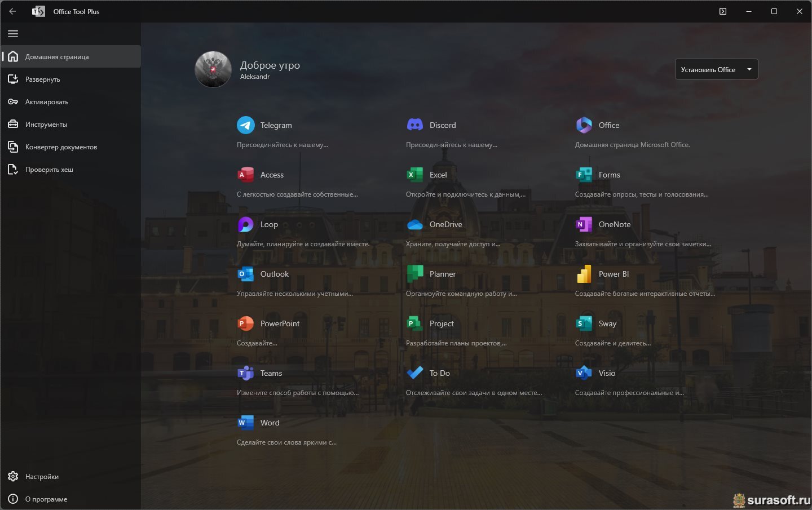This screenshot has height=510, width=812.
Task: Click text 'Захватывайте и организуйте свои заметки...'
Action: click(643, 244)
